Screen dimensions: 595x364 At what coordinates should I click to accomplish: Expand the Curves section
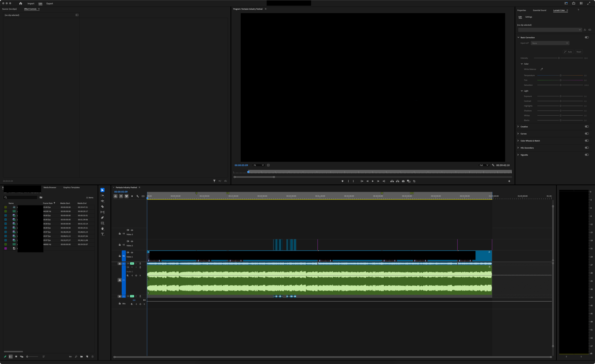tap(518, 134)
